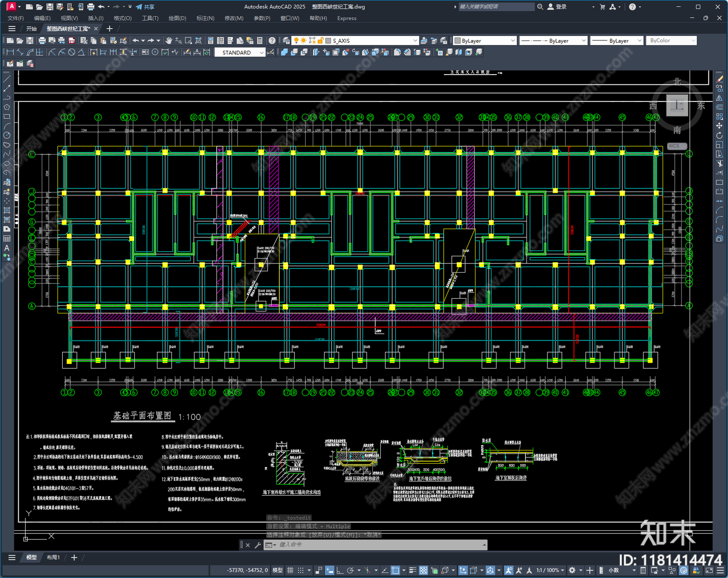Select the diameter dimension tool
The width and height of the screenshot is (728, 578).
(x=71, y=52)
